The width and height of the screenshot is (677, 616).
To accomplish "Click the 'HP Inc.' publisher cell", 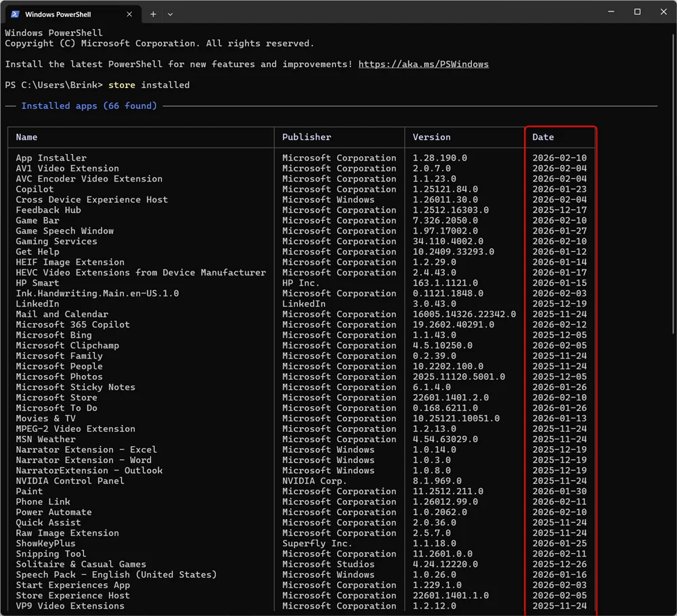I will 301,283.
